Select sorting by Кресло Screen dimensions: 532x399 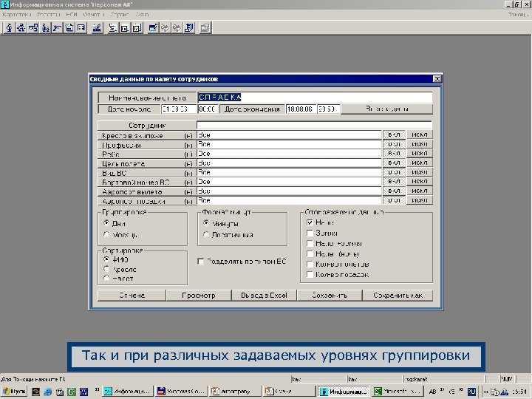[106, 269]
